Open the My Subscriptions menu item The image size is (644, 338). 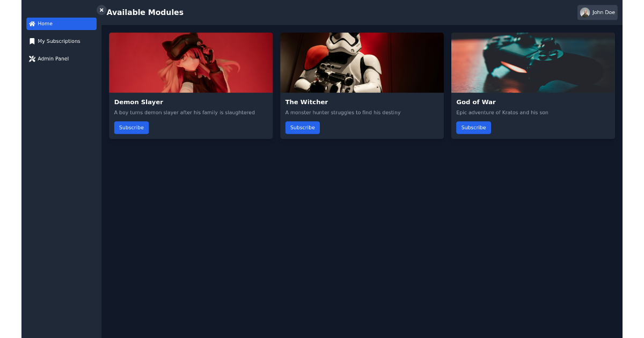61,41
